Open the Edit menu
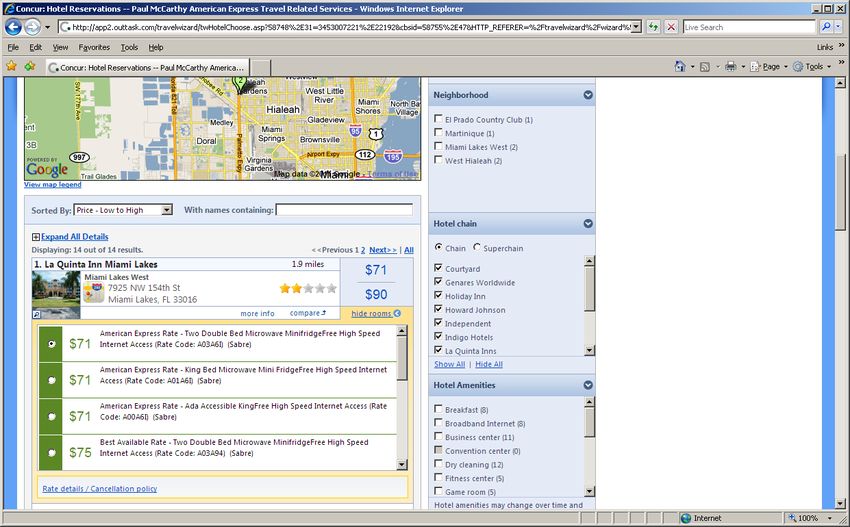Viewport: 850px width, 527px height. (35, 47)
